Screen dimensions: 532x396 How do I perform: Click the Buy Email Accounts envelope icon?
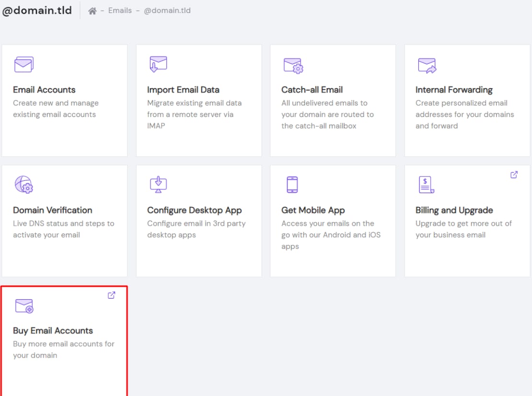24,306
